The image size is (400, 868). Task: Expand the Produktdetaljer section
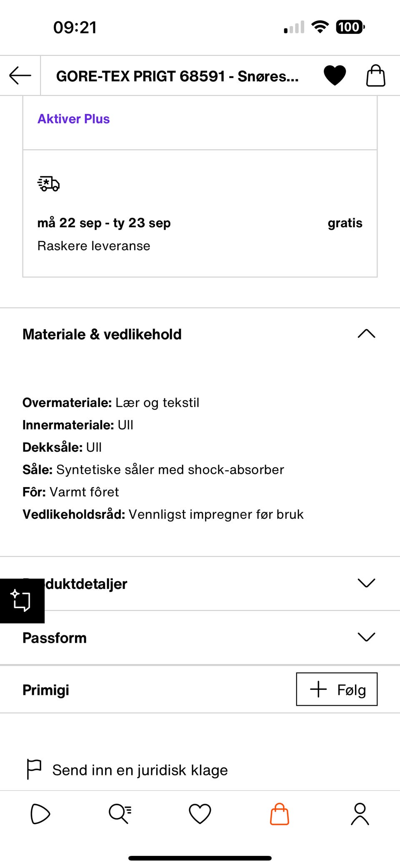click(x=366, y=584)
